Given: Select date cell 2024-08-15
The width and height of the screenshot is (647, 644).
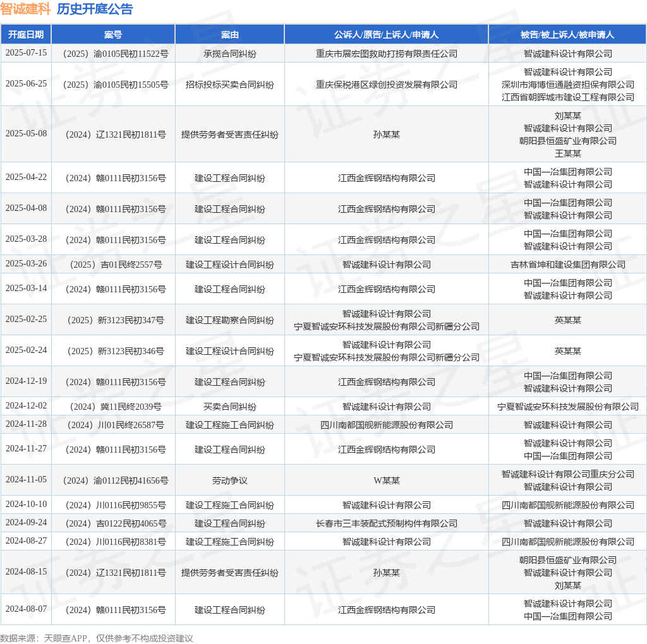Looking at the screenshot, I should tap(26, 572).
